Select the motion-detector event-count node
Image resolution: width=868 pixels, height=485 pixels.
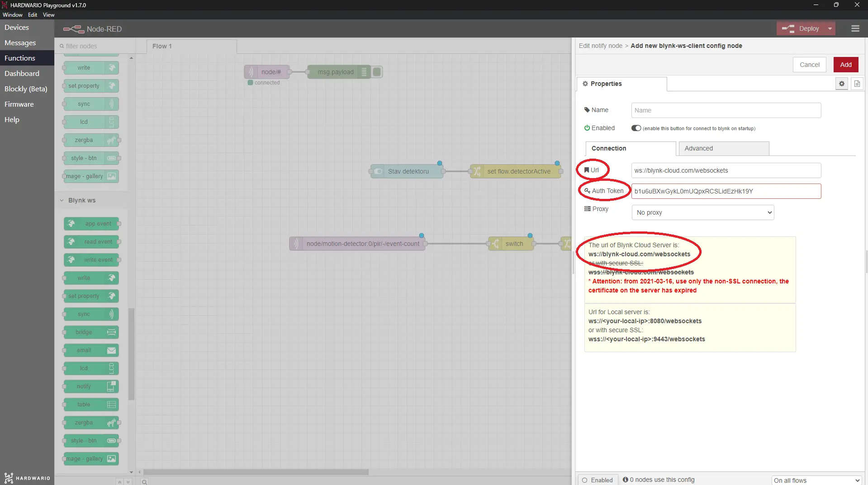pos(357,244)
